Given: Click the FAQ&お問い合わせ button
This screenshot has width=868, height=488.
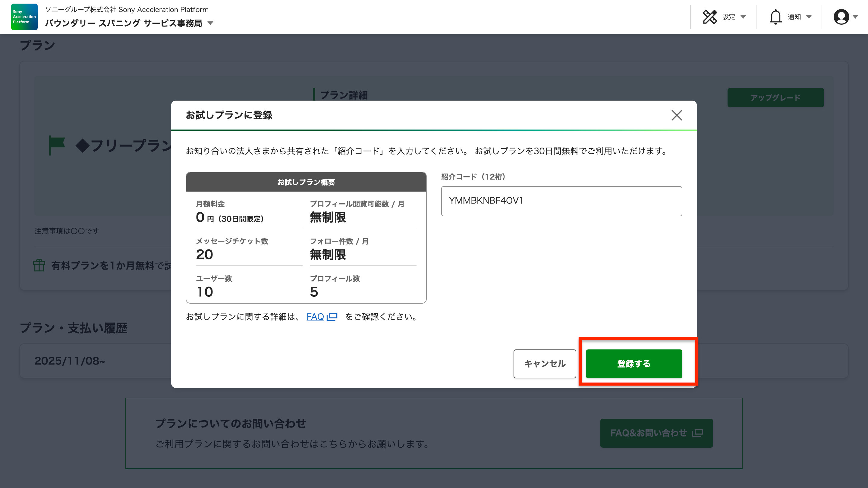Looking at the screenshot, I should tap(649, 433).
